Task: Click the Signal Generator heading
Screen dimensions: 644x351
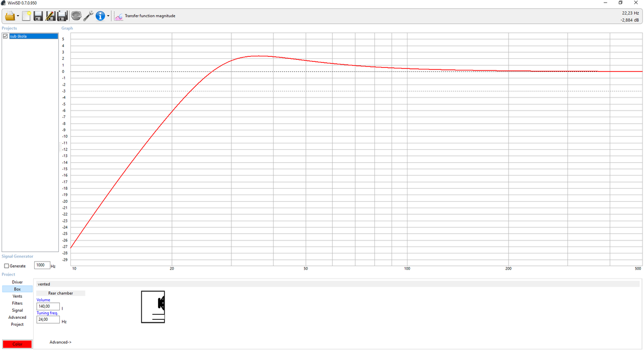Action: pyautogui.click(x=17, y=256)
